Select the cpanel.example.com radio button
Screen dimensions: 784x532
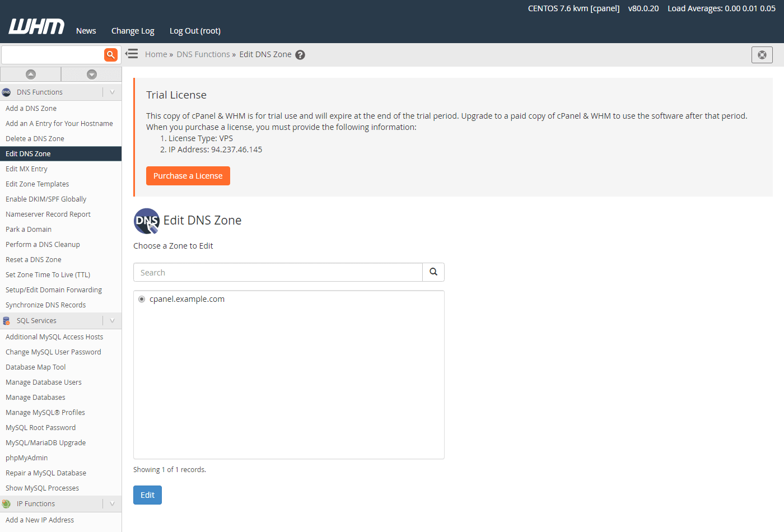point(142,299)
